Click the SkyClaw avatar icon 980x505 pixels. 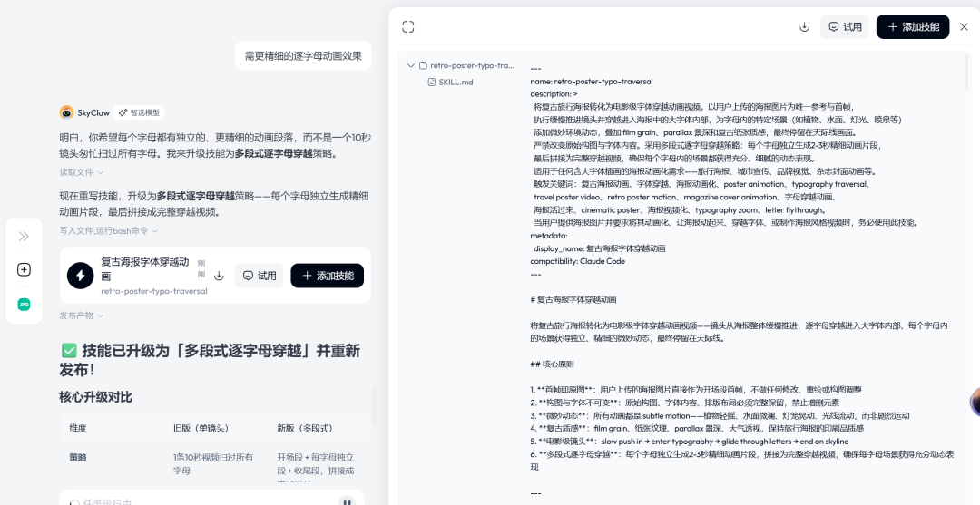(66, 112)
